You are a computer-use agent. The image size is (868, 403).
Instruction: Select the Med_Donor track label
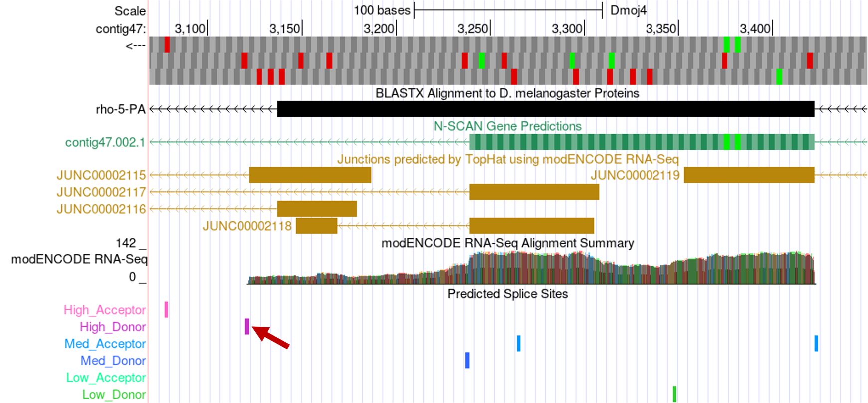[x=113, y=361]
